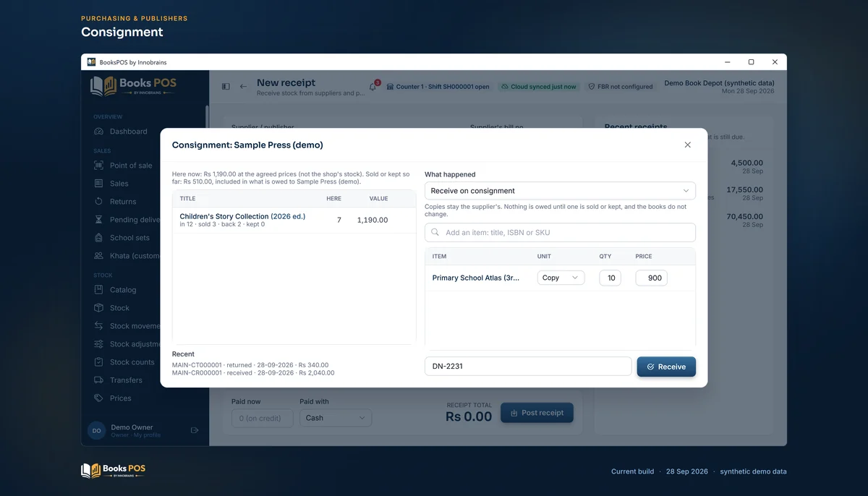Click the Receive button
Screen dimensions: 868x496
pos(666,367)
